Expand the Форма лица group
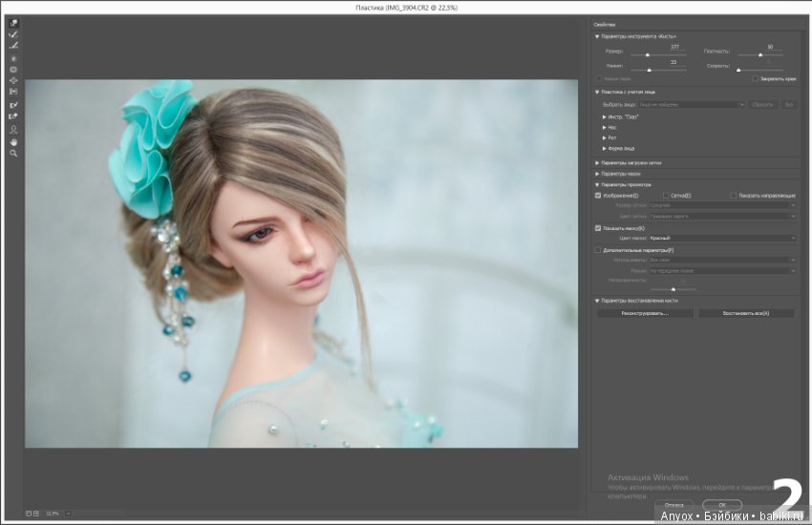This screenshot has width=812, height=525. 605,149
